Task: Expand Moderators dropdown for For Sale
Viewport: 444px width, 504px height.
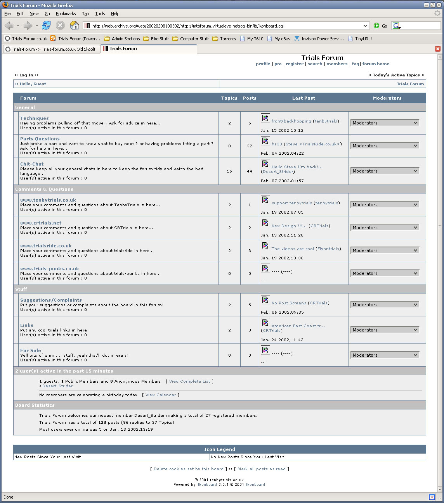Action: pyautogui.click(x=385, y=355)
